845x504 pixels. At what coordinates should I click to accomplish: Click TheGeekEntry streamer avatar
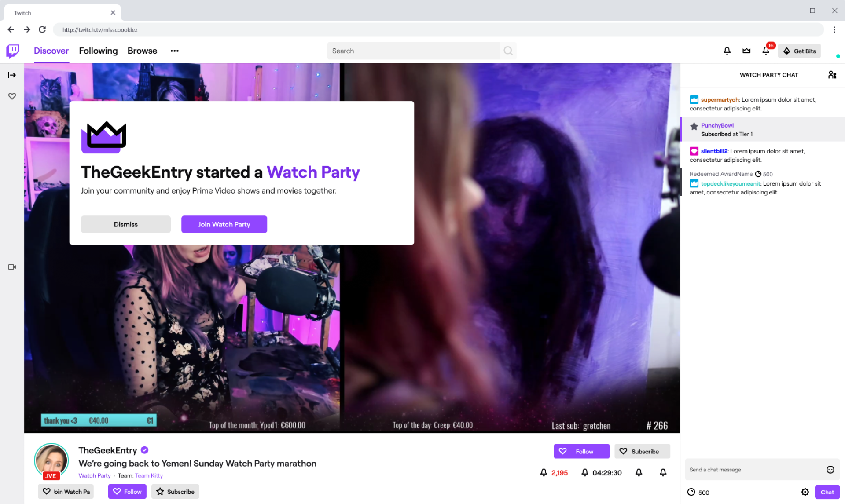(x=51, y=460)
